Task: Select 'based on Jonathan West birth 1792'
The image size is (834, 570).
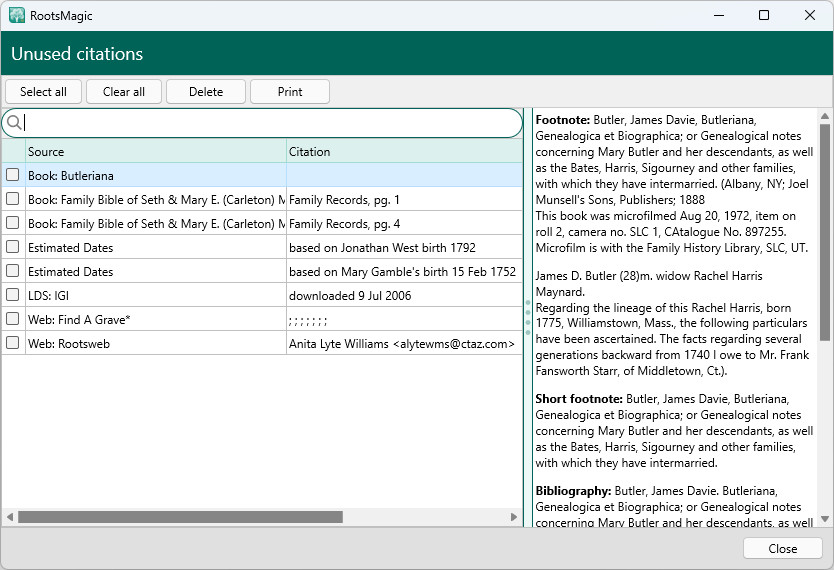Action: tap(404, 247)
